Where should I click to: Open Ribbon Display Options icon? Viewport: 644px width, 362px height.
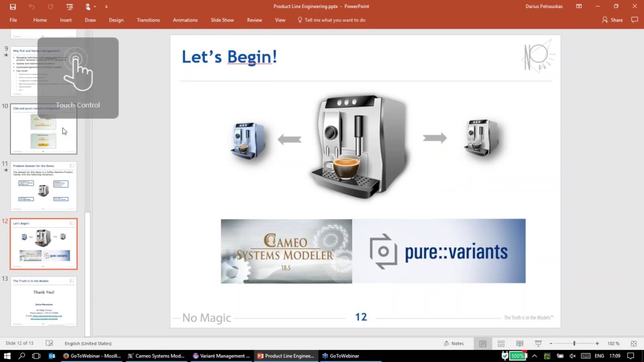coord(579,7)
